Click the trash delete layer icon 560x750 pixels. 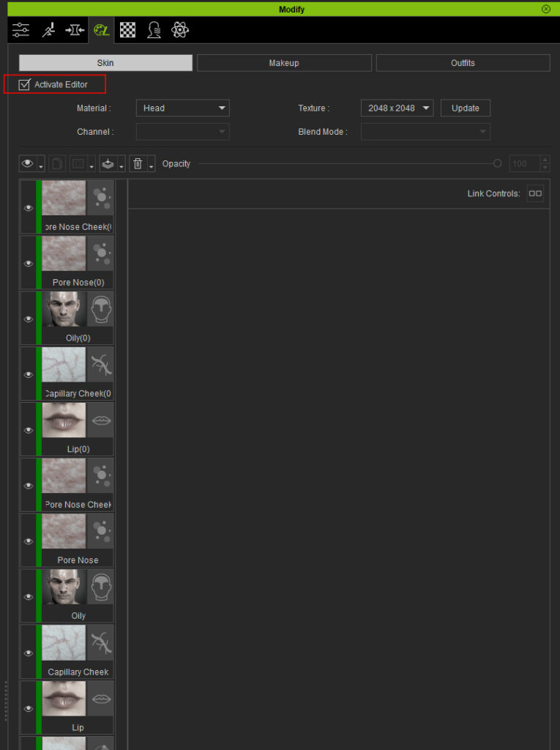138,164
